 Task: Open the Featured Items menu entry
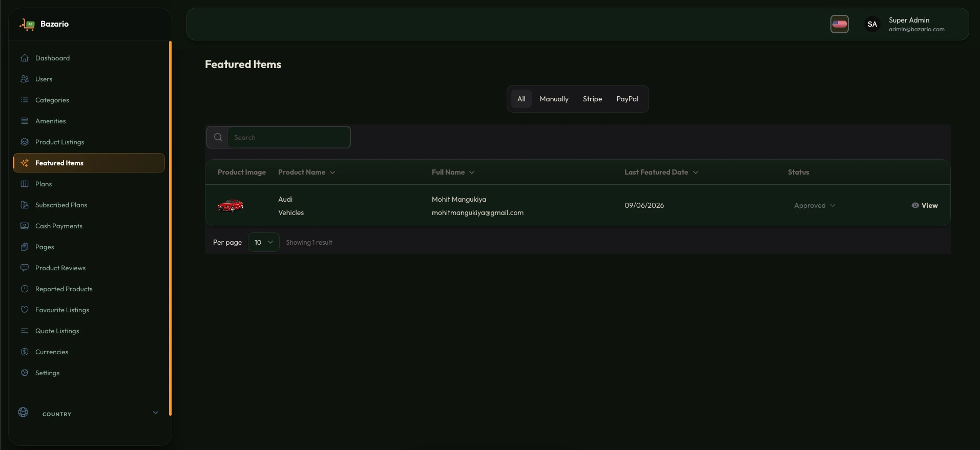(89, 163)
